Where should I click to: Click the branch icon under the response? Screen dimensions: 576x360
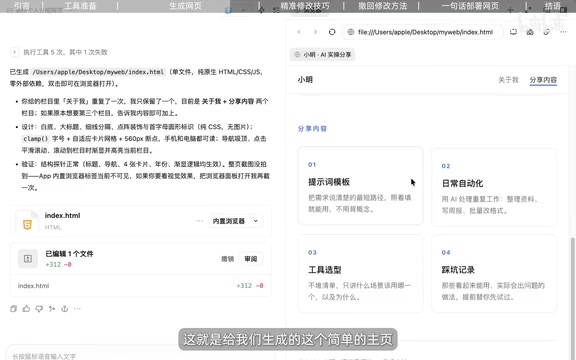pyautogui.click(x=52, y=309)
